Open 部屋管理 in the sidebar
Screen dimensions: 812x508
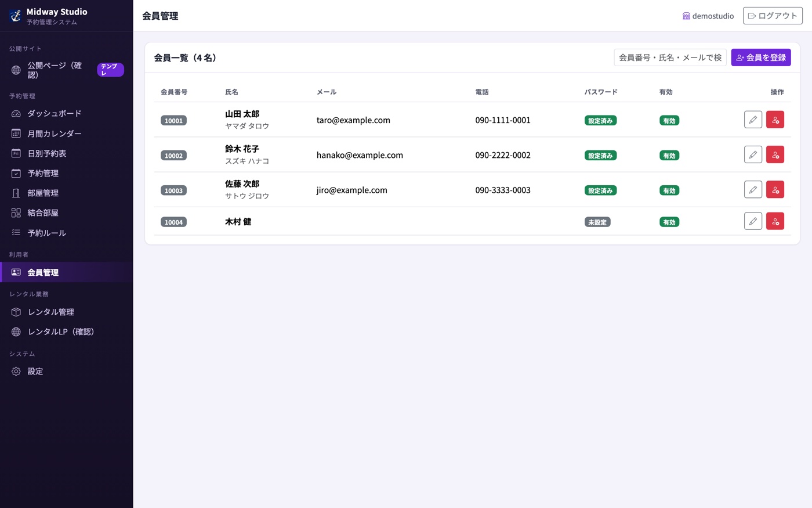click(67, 193)
